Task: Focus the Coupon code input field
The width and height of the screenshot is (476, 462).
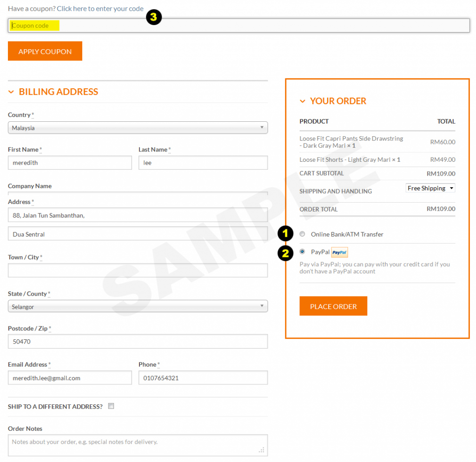Action: coord(238,26)
